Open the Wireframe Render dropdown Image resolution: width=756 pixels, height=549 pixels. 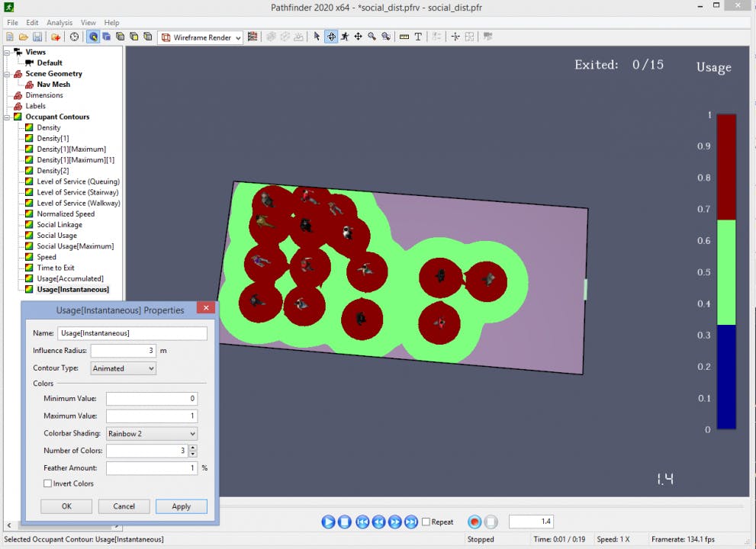[x=201, y=37]
